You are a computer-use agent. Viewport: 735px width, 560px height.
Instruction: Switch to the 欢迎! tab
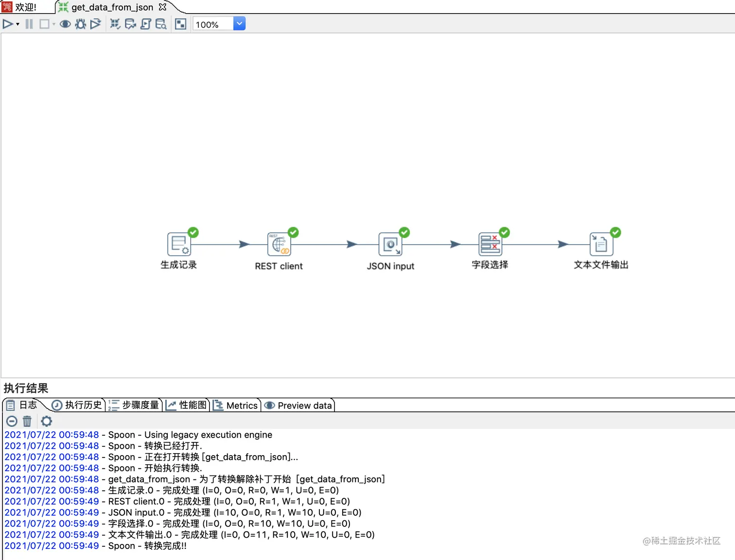20,7
